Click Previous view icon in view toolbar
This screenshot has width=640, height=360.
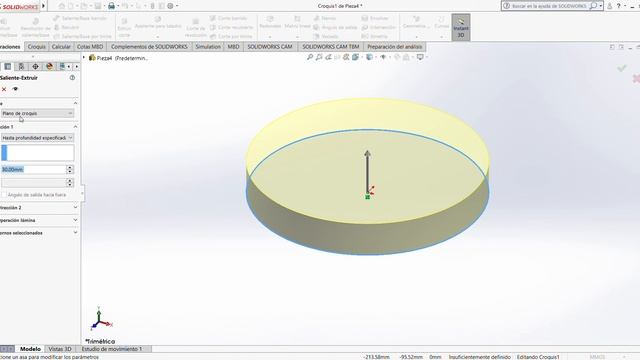[328, 58]
